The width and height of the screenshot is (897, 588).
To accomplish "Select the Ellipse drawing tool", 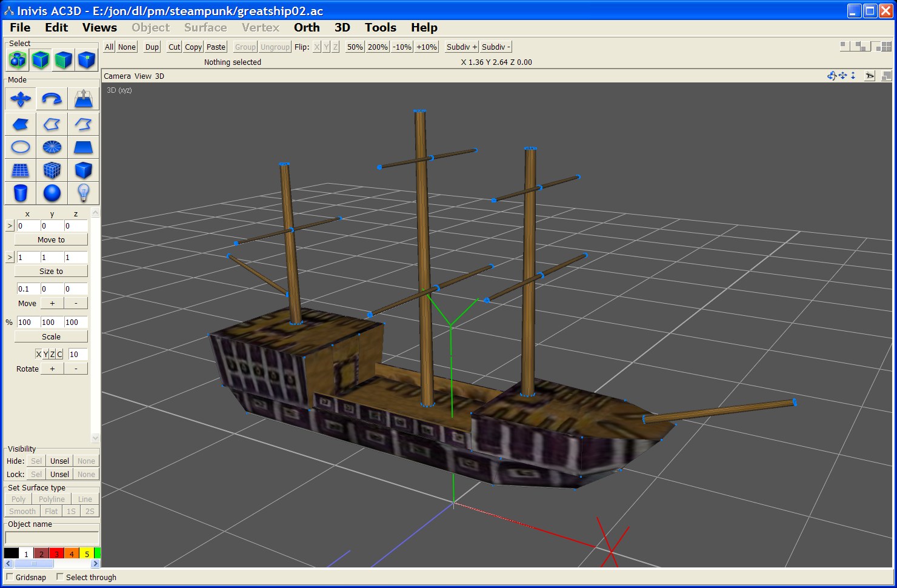I will coord(21,147).
